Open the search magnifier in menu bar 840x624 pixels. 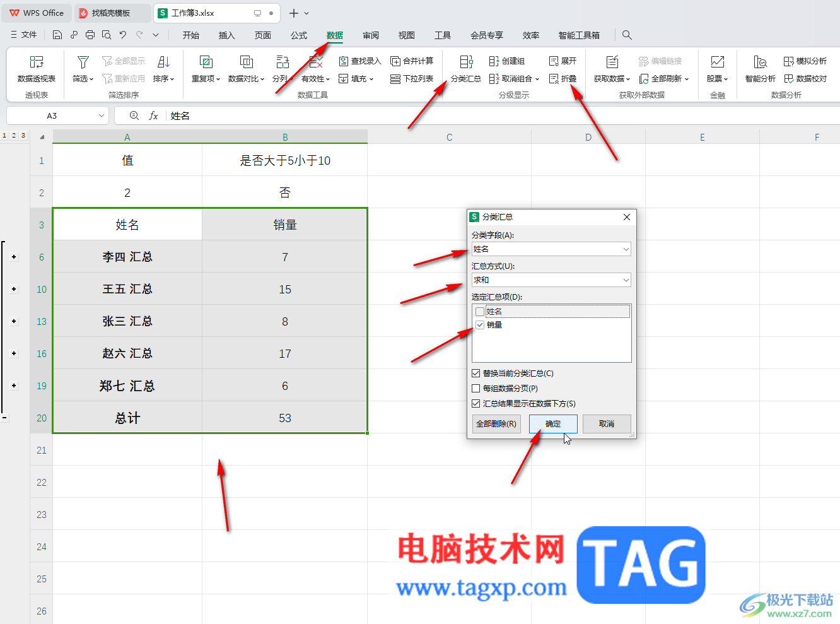pos(627,35)
